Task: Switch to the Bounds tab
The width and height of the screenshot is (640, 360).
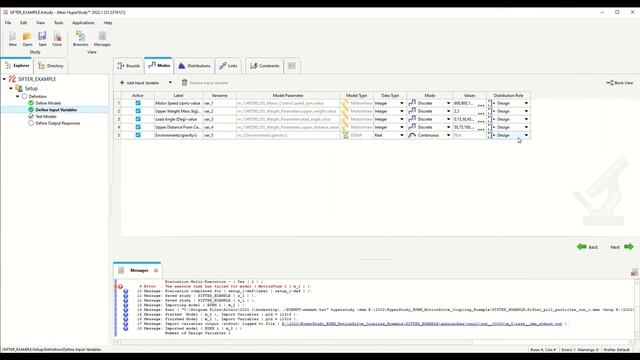Action: pyautogui.click(x=129, y=66)
